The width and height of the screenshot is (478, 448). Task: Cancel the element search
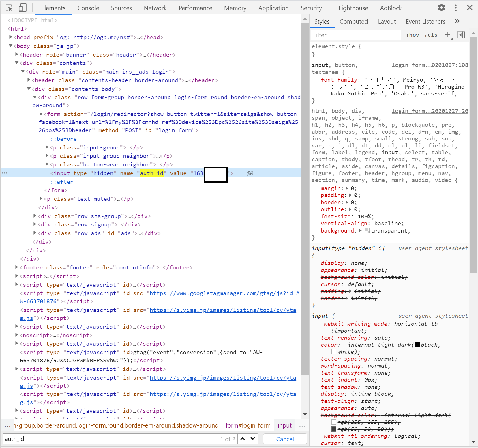coord(285,439)
